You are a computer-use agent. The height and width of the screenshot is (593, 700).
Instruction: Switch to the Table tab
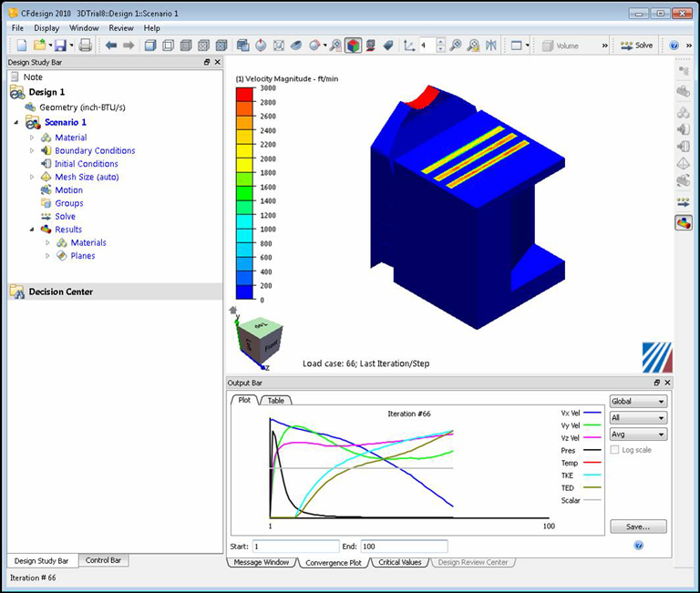(276, 400)
